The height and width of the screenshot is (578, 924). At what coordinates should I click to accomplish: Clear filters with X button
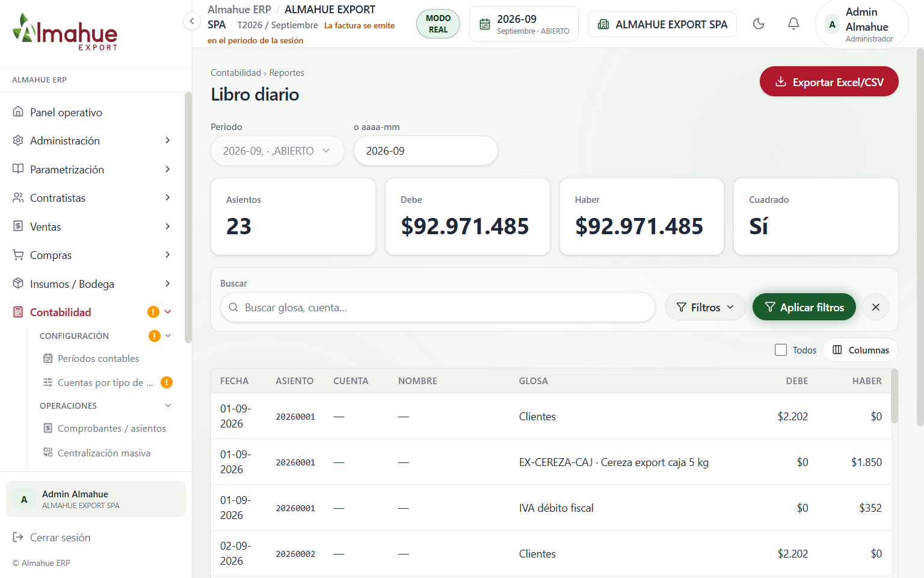click(875, 307)
